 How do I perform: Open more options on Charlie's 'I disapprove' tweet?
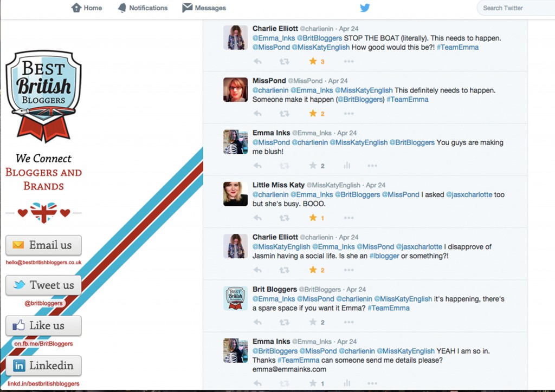click(349, 270)
